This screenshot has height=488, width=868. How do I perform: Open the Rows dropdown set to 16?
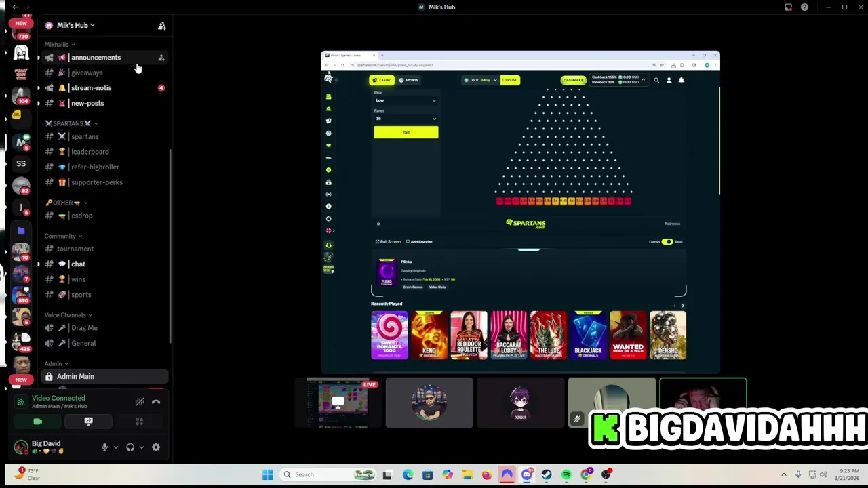pos(406,119)
